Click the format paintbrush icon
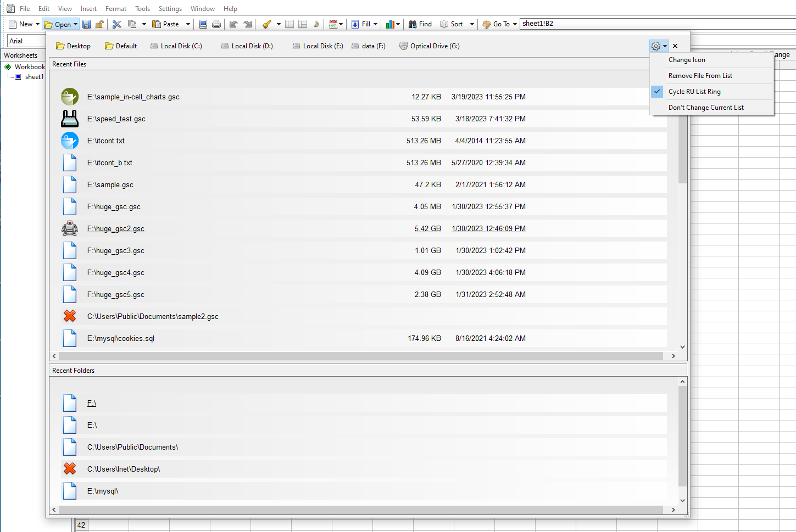Screen dimensions: 796x532 [x=267, y=24]
